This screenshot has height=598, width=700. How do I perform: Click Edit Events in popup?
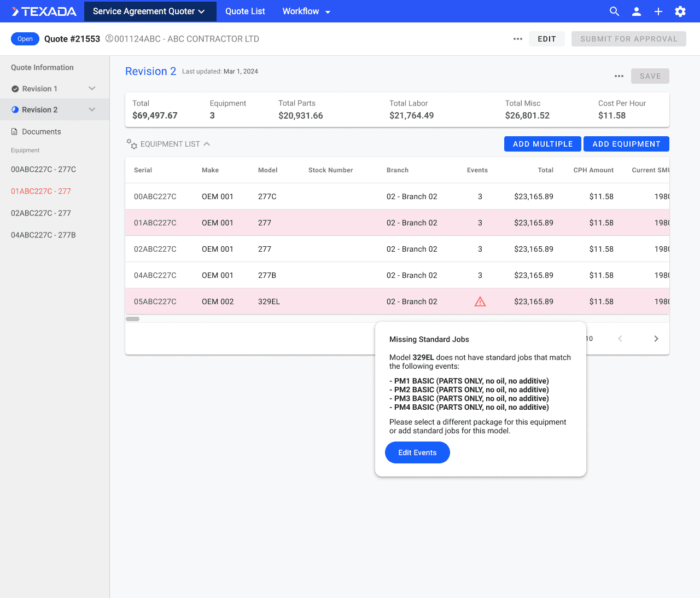tap(417, 452)
